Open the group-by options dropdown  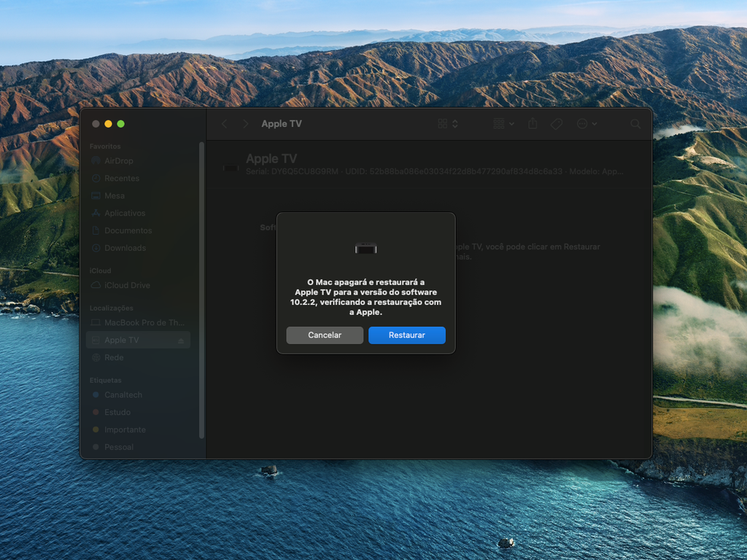point(503,124)
